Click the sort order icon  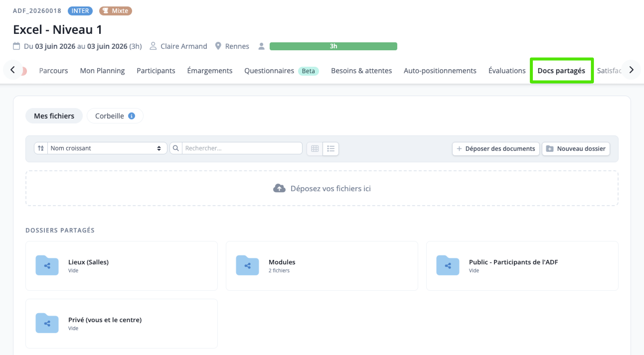pos(41,148)
